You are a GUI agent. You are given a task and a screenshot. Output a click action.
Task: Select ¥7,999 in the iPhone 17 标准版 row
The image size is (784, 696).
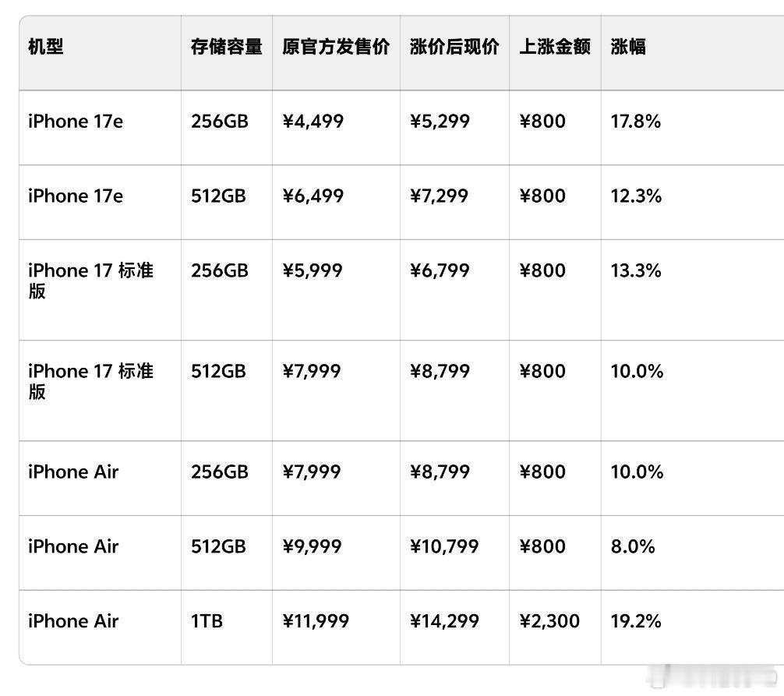(x=312, y=371)
